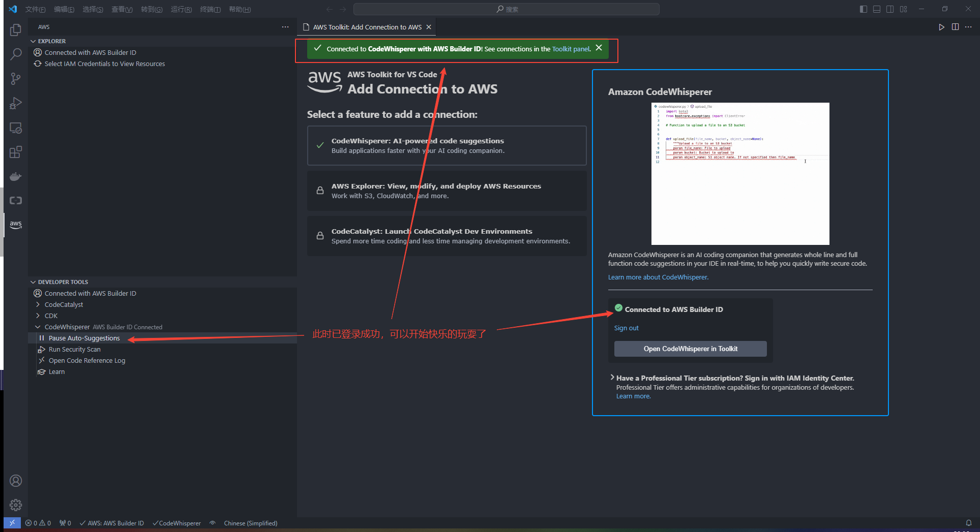Click errors and warnings count in status bar

tap(38, 523)
